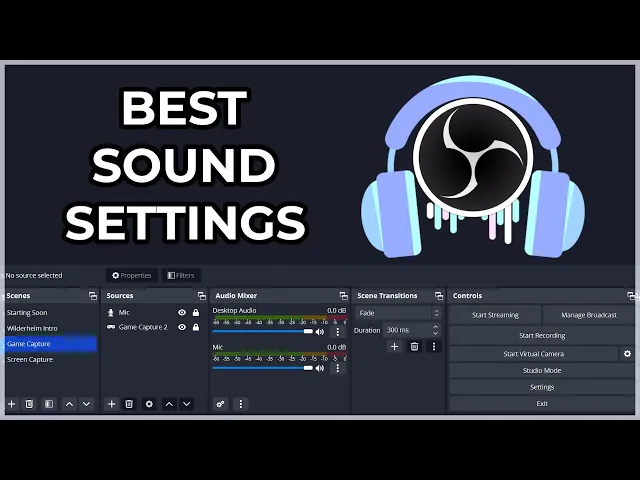Image resolution: width=640 pixels, height=480 pixels.
Task: Click the gamepad icon of Game Capture 2
Action: click(x=111, y=327)
